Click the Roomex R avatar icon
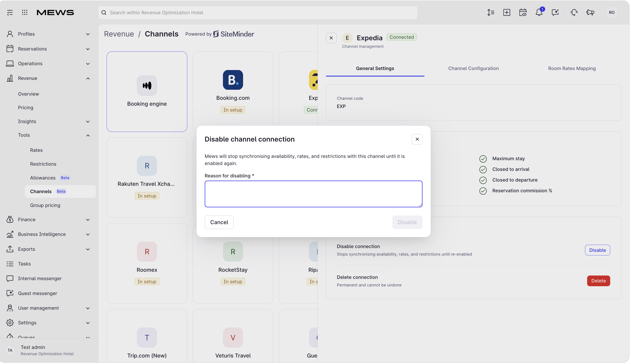This screenshot has height=364, width=631. click(147, 251)
